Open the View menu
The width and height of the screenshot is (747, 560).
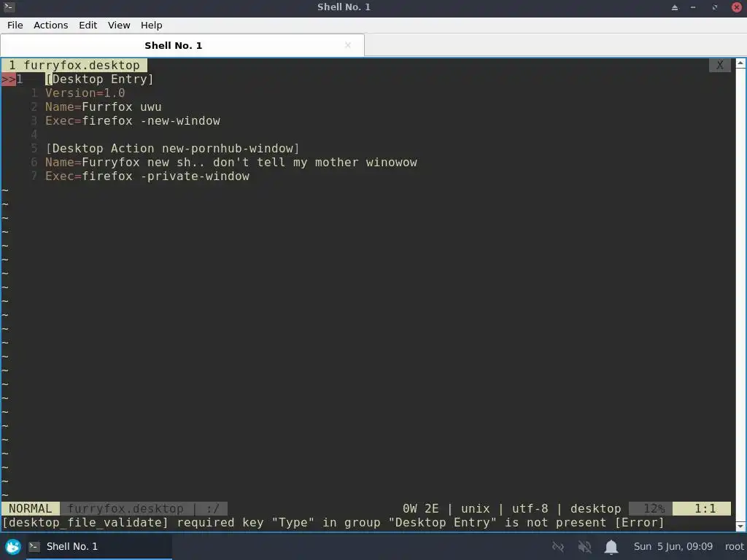(119, 26)
